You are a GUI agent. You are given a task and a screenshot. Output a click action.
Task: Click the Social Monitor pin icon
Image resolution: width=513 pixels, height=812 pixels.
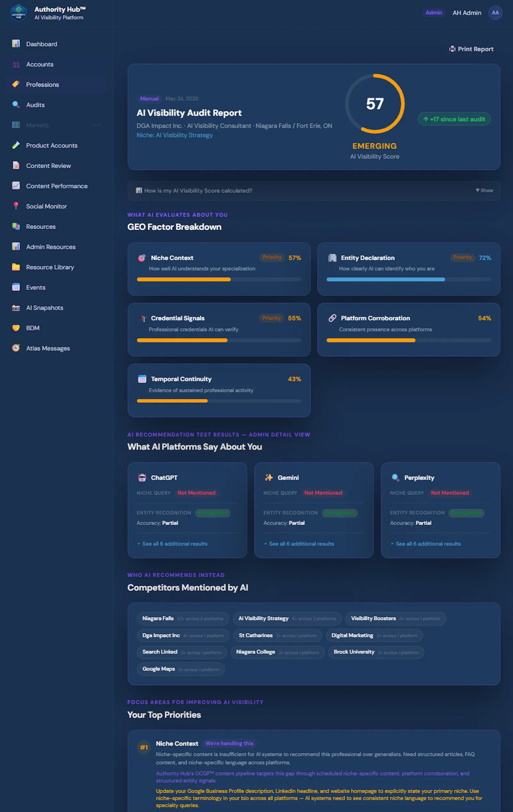click(16, 206)
